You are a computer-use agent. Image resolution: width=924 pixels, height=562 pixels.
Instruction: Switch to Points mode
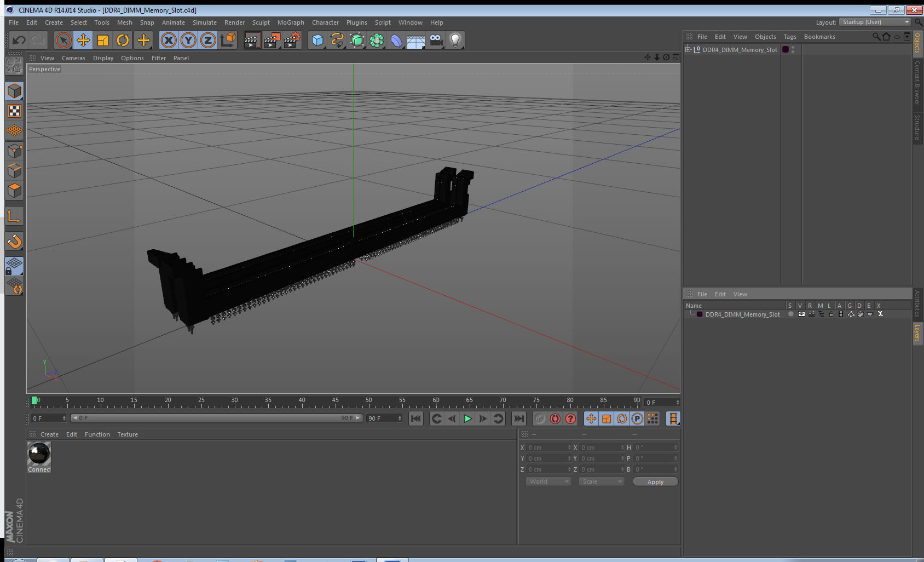coord(14,151)
